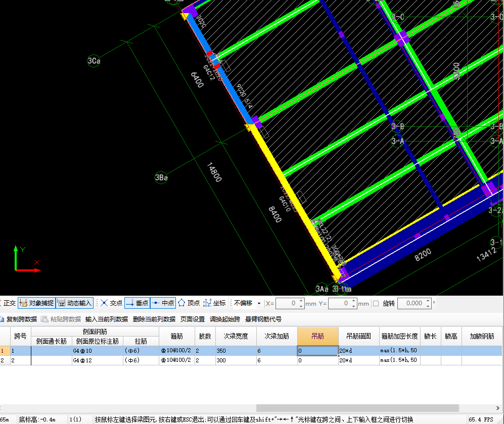Click 调换起始跨 swap start span
This screenshot has width=504, height=424.
point(224,319)
